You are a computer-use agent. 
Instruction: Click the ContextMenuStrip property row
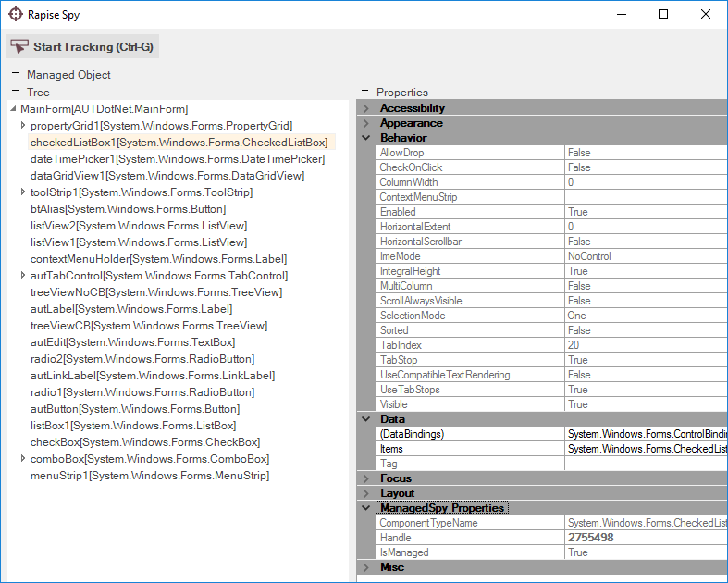(x=552, y=197)
